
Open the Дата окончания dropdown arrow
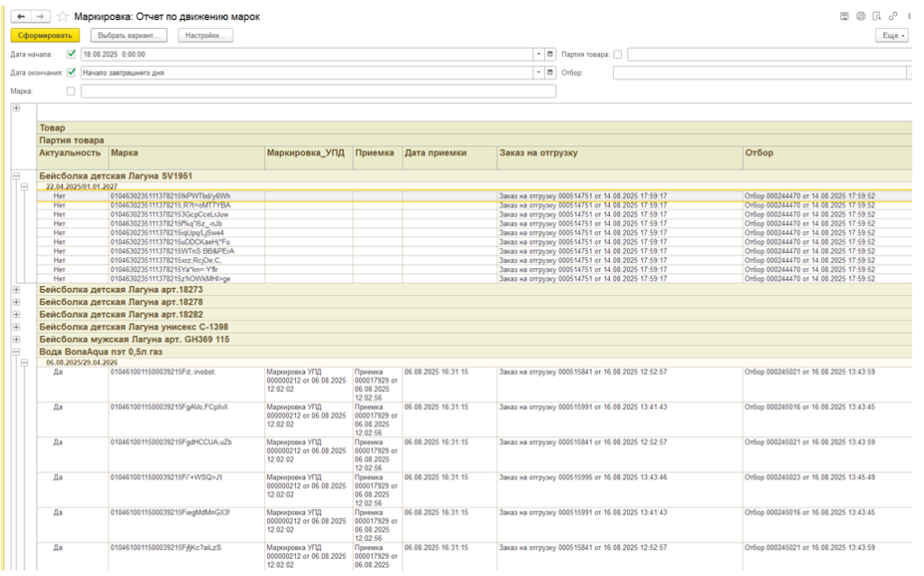click(x=539, y=72)
